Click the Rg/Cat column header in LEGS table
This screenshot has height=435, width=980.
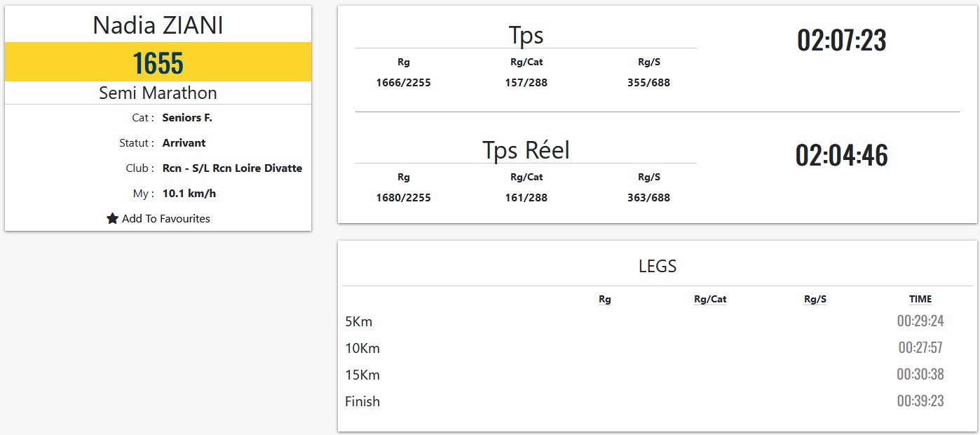coord(709,300)
